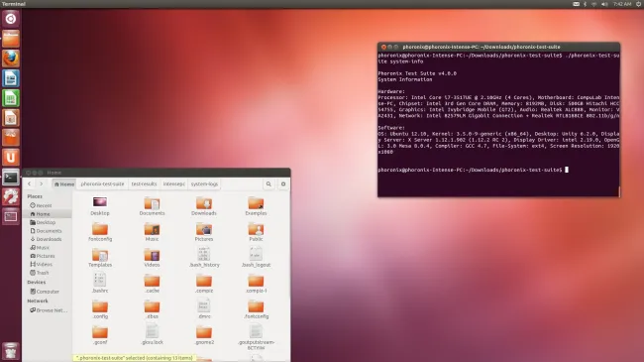644x362 pixels.
Task: Open the network indicator in the top panel
Action: tap(593, 4)
